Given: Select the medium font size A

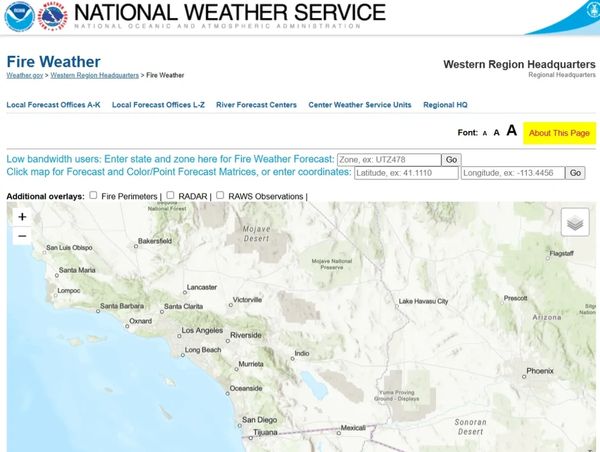Looking at the screenshot, I should [496, 133].
